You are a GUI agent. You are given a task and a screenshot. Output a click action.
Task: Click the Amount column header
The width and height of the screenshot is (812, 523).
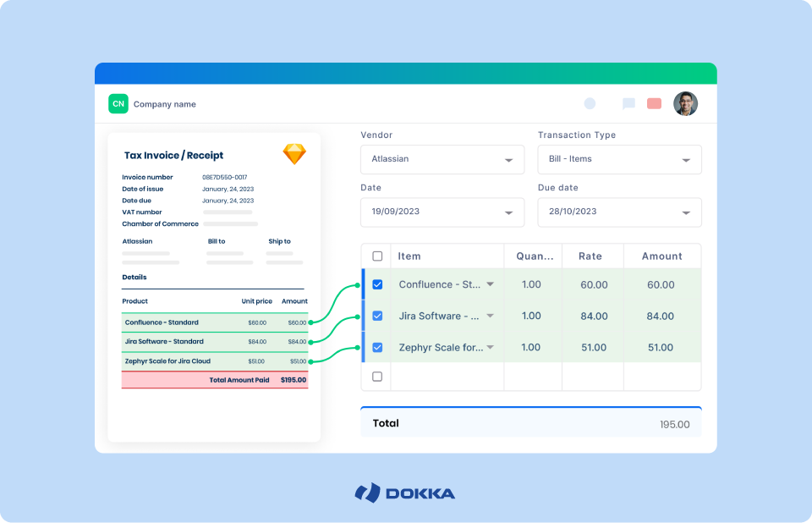[661, 256]
